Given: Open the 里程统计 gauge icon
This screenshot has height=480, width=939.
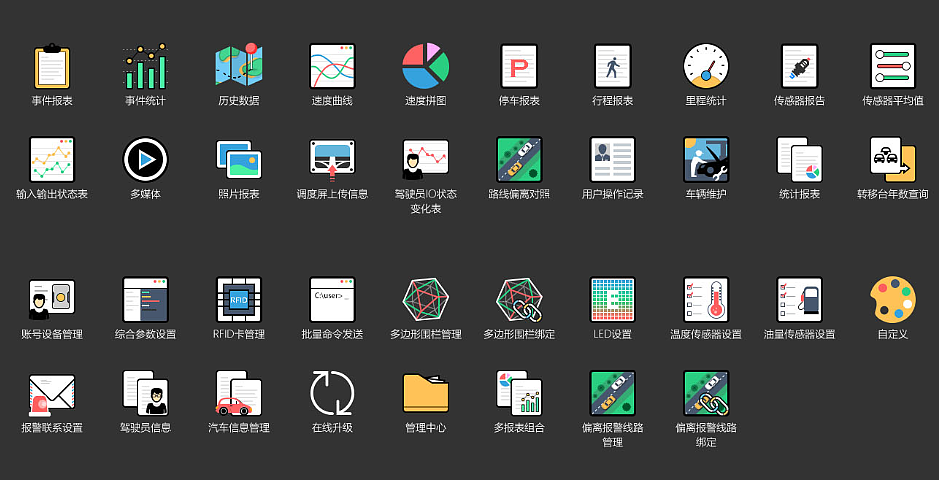Looking at the screenshot, I should 706,66.
